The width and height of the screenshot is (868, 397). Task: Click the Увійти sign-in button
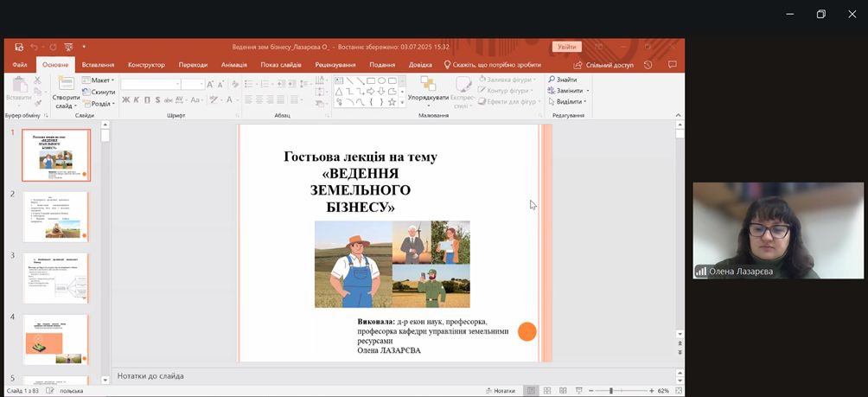[566, 47]
